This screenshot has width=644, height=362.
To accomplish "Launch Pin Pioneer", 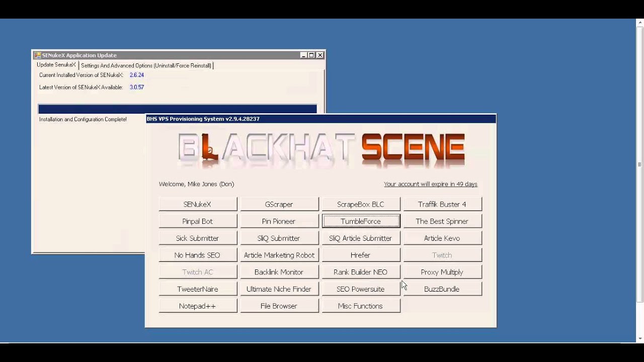I will (279, 221).
